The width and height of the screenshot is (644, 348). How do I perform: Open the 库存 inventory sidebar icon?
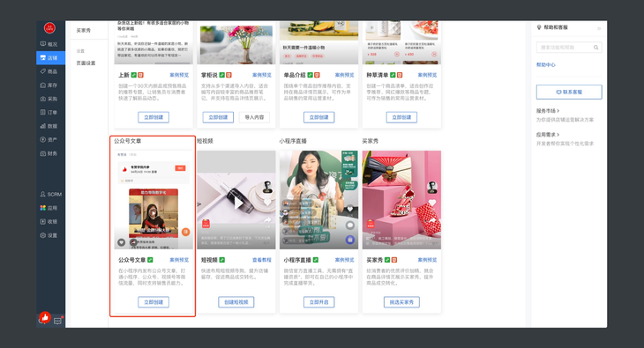42,85
